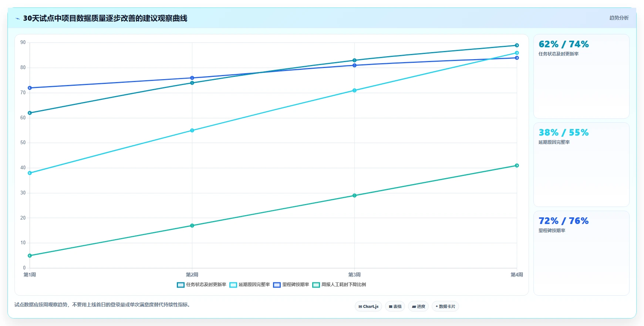Click the 趋势分析 label in the header

pos(619,18)
